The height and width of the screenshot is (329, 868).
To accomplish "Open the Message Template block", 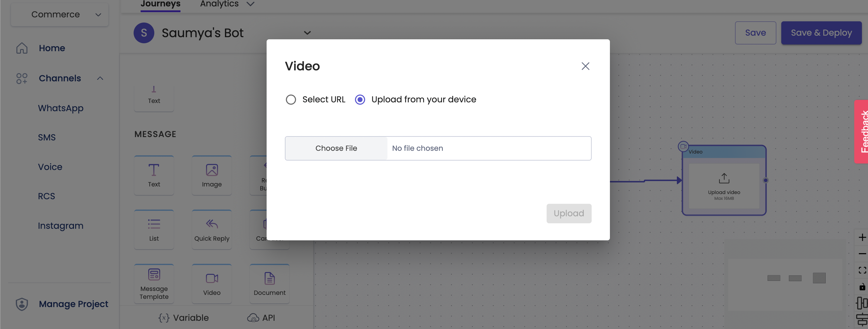I will pos(154,283).
